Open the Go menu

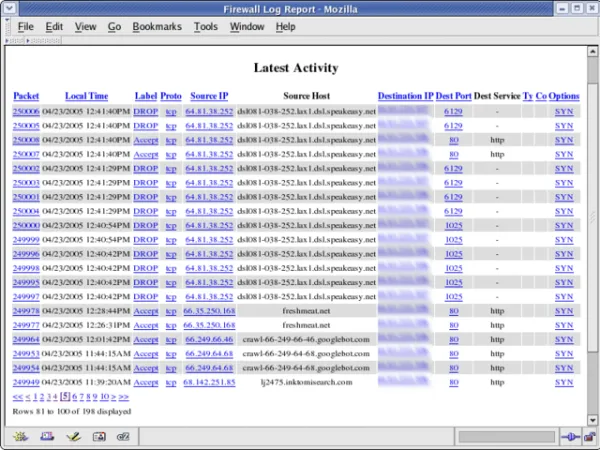tap(114, 27)
